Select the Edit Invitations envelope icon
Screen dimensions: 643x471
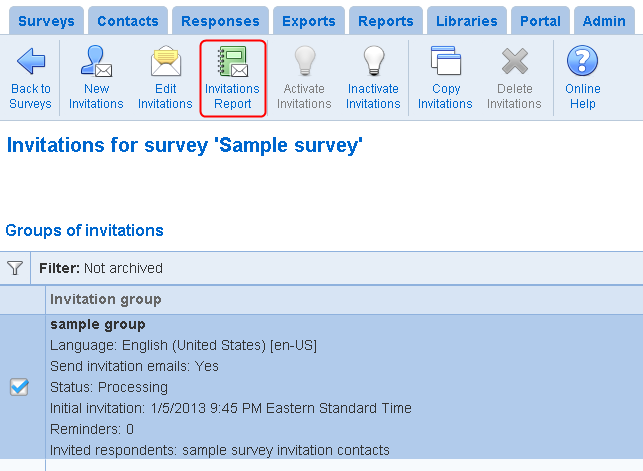pyautogui.click(x=166, y=61)
